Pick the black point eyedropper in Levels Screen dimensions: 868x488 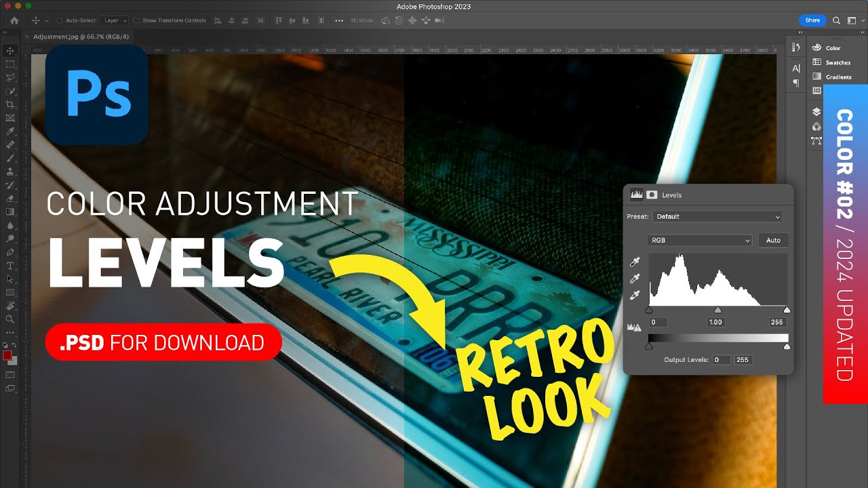(635, 262)
